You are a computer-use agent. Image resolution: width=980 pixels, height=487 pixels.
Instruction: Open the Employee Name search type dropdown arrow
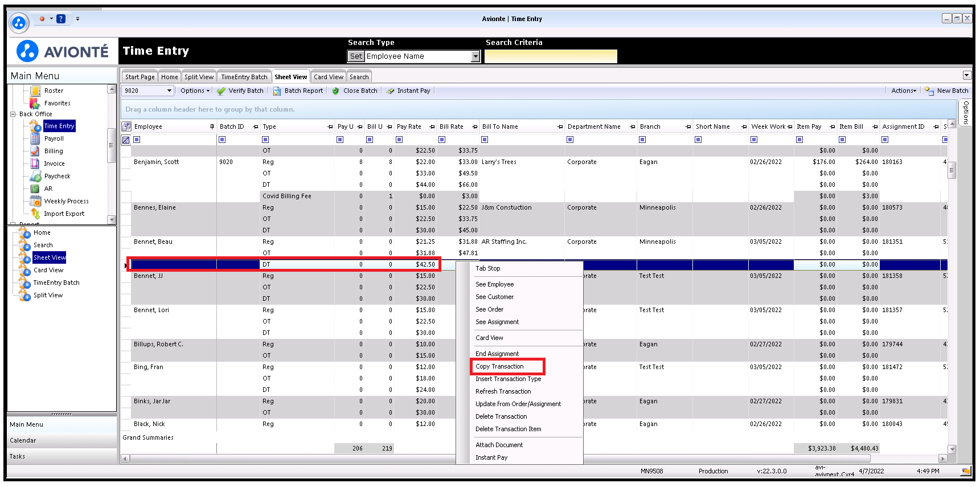pos(475,56)
